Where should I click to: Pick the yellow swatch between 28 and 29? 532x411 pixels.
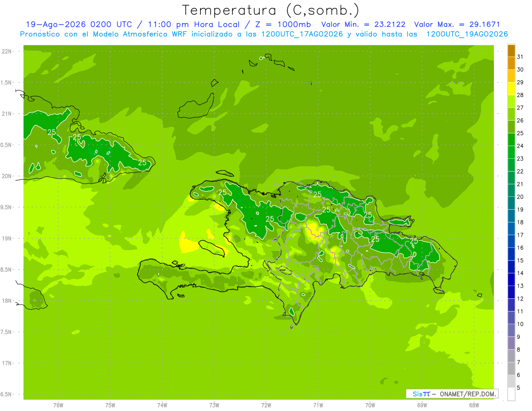point(511,89)
